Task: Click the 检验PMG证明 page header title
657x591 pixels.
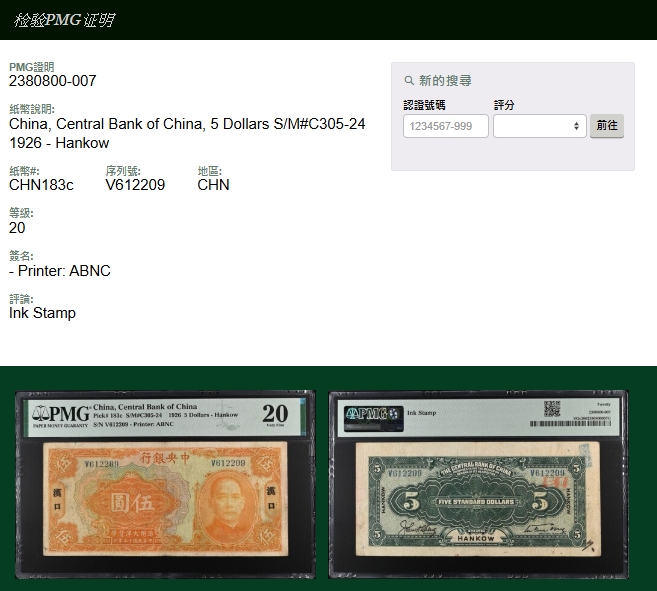Action: pos(64,20)
